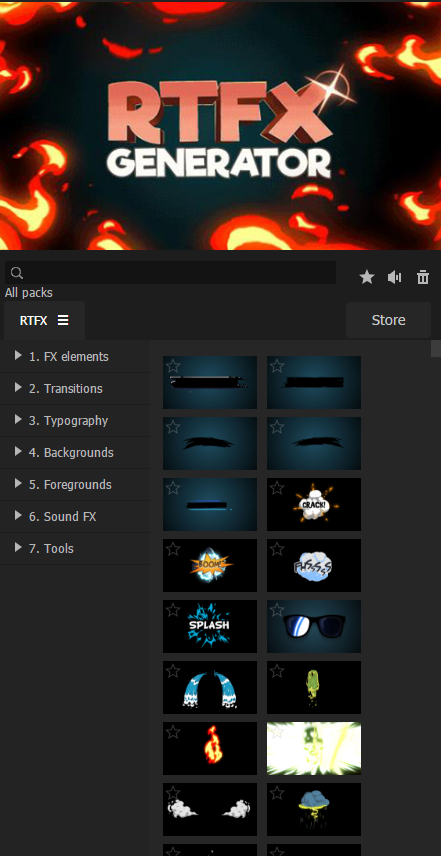The height and width of the screenshot is (856, 441).
Task: Select the red flame effect thumbnail
Action: pyautogui.click(x=210, y=748)
